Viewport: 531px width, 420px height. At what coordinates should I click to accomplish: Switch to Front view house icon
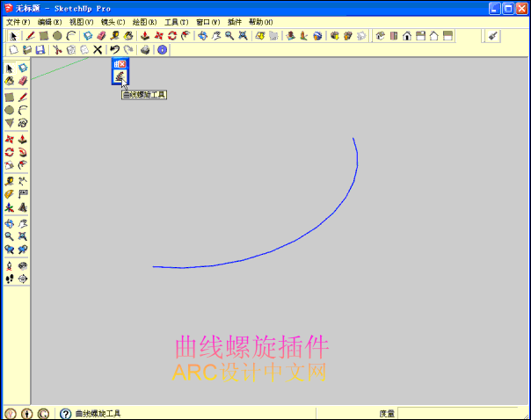tap(407, 36)
